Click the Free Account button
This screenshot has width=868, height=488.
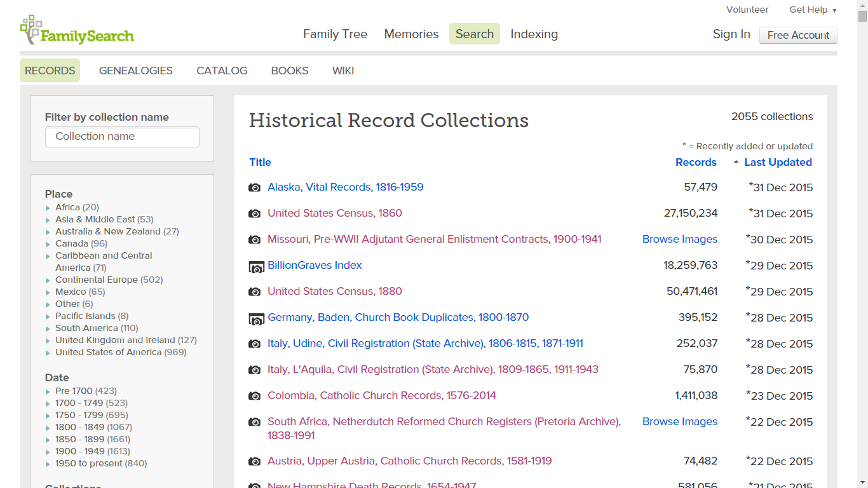click(x=798, y=35)
